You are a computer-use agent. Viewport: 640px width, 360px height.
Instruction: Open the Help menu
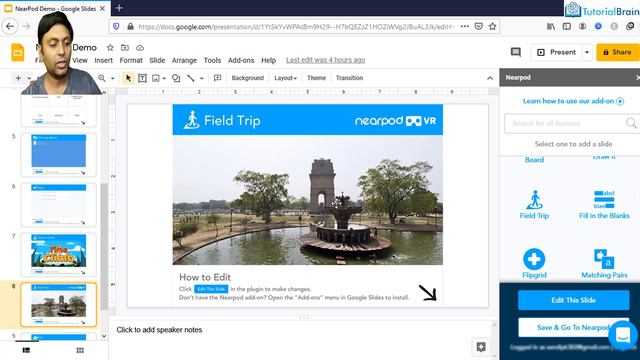[269, 60]
